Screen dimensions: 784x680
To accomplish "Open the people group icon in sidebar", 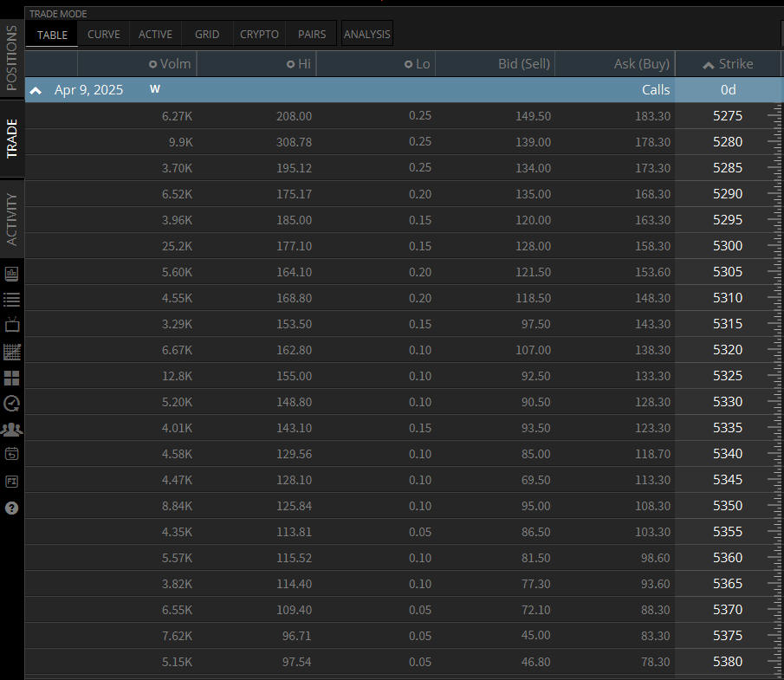I will pos(12,429).
